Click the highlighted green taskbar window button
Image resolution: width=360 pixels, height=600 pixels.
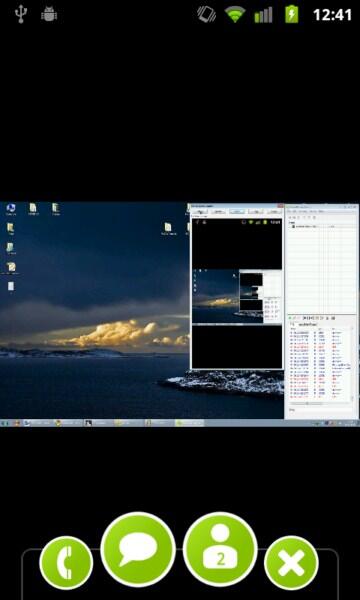(x=189, y=423)
